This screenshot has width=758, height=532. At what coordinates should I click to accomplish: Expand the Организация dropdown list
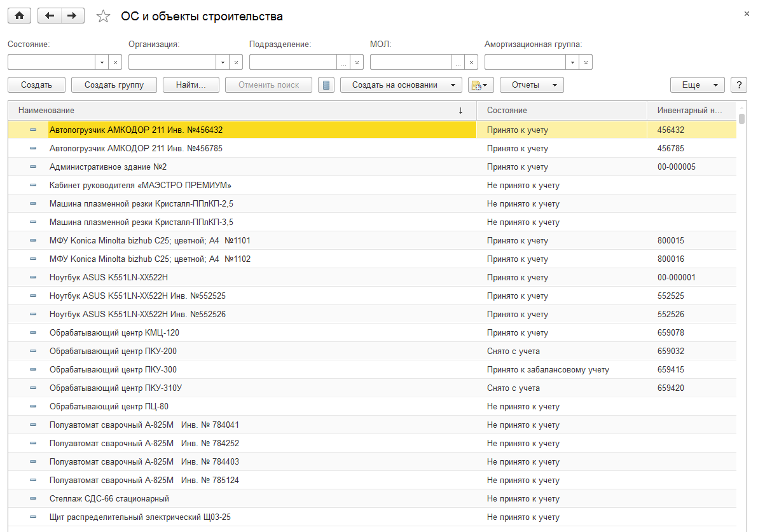tap(223, 62)
